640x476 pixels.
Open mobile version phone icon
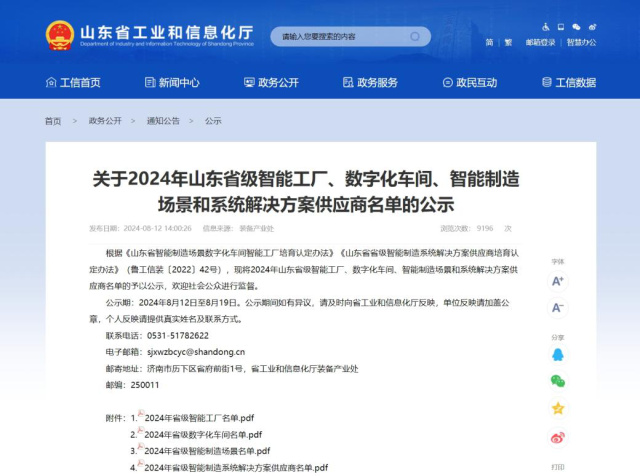pos(561,27)
